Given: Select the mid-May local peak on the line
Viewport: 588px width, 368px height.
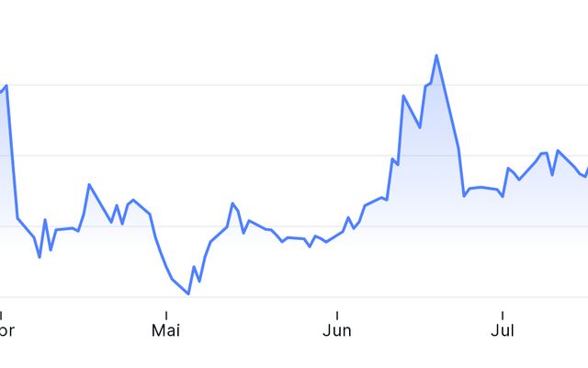Looking at the screenshot, I should point(232,203).
